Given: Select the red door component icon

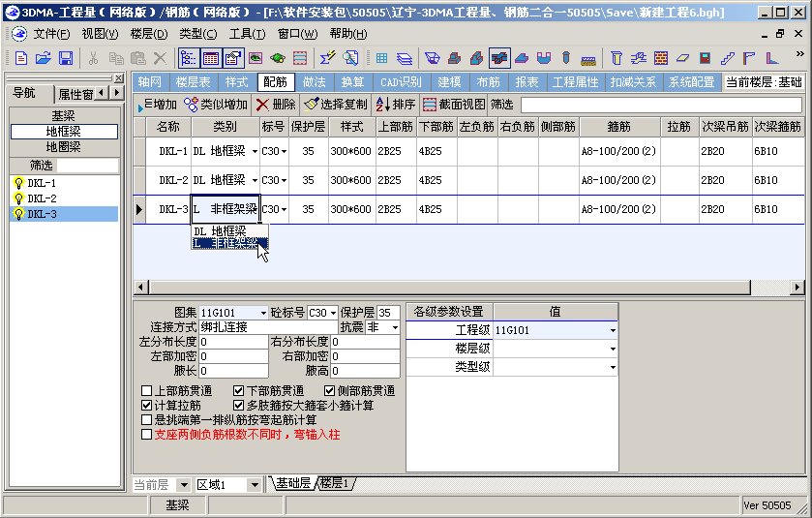Looking at the screenshot, I should coord(705,58).
